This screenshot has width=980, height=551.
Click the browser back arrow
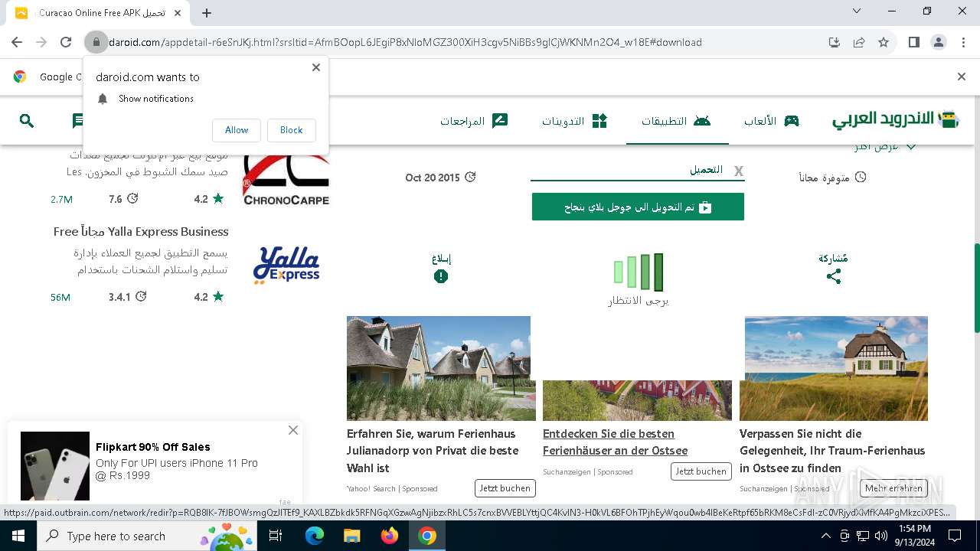pyautogui.click(x=17, y=42)
